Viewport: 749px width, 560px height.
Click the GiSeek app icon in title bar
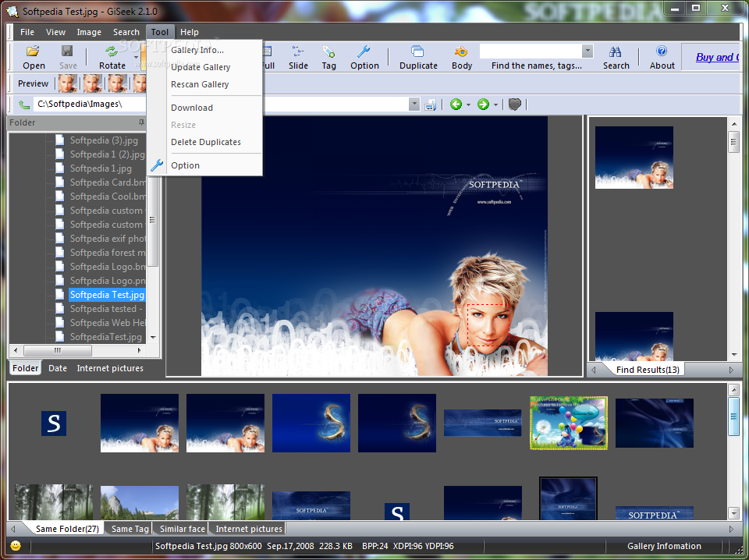13,10
